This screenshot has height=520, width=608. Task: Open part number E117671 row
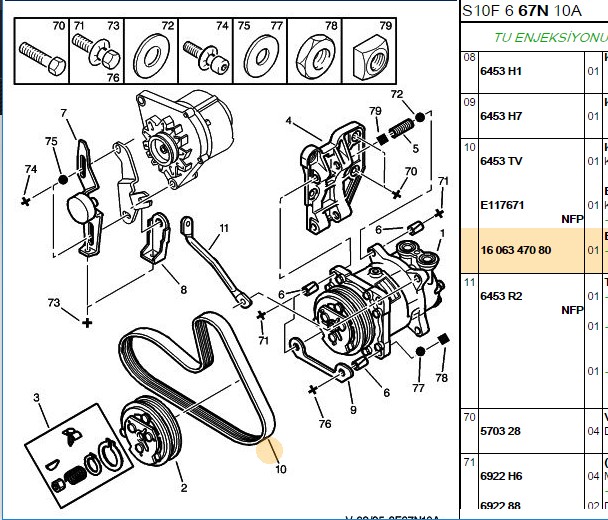(x=502, y=205)
